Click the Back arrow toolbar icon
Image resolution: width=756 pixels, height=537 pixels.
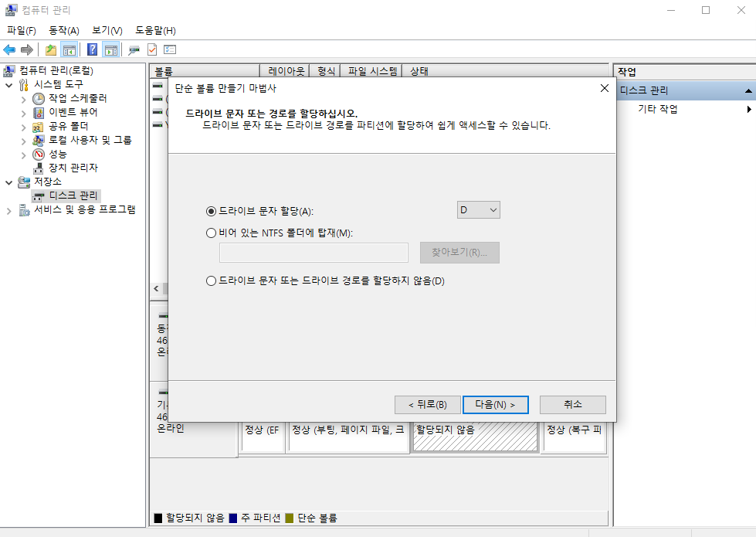click(x=9, y=49)
